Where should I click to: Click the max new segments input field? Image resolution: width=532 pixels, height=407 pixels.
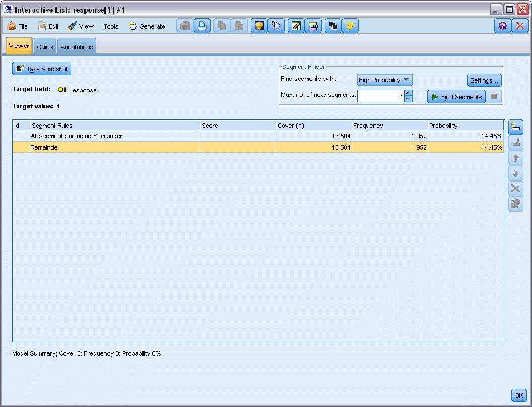[x=381, y=96]
